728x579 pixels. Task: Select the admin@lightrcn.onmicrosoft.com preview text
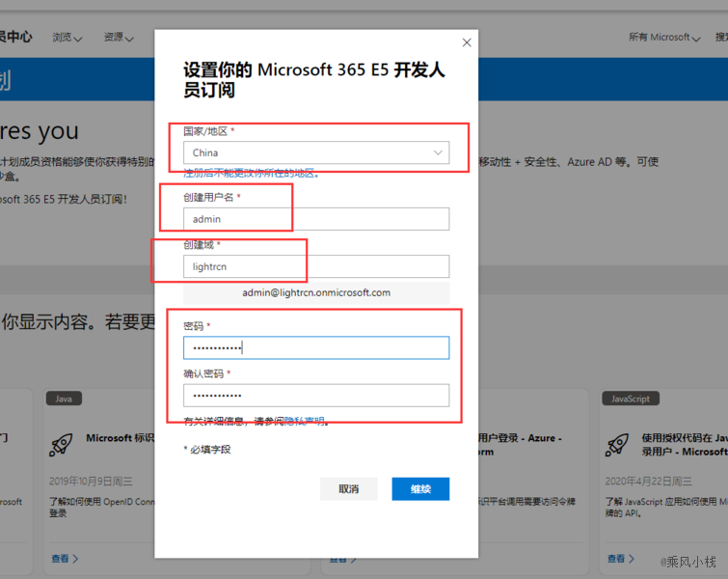316,292
